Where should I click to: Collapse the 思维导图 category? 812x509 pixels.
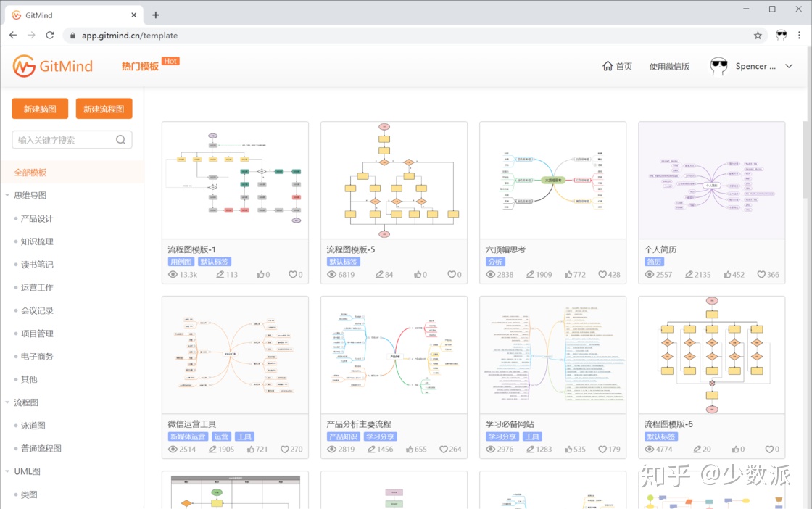pos(7,195)
